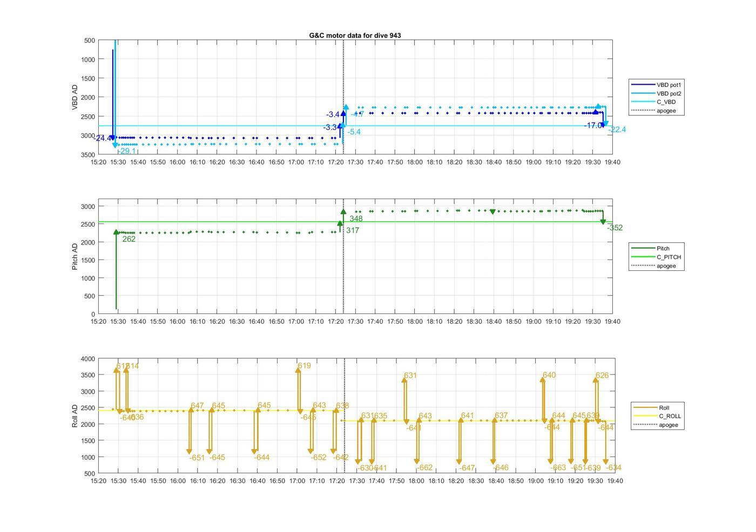Click the downward green triangle marker near 18:40
The image size is (756, 532).
(x=492, y=212)
